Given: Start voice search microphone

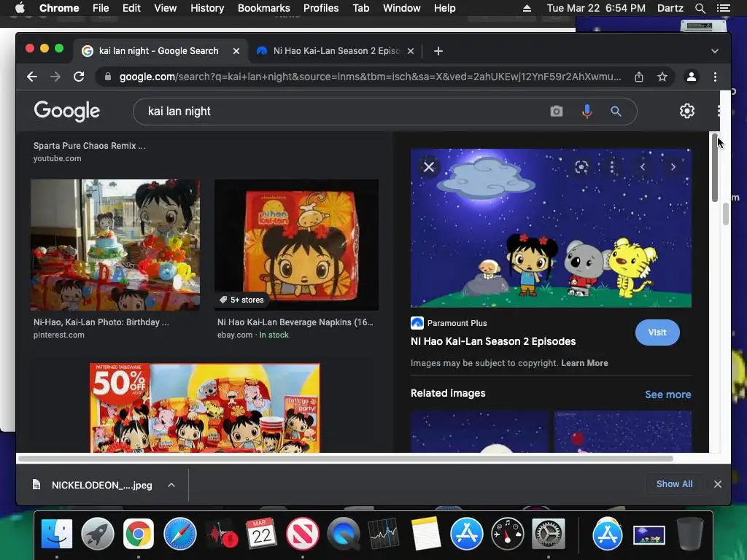Looking at the screenshot, I should point(587,112).
